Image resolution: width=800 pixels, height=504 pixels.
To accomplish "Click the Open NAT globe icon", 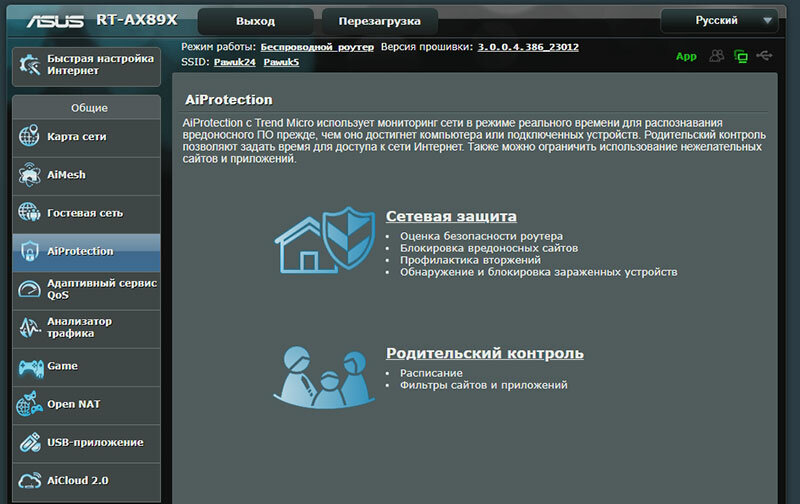I will (29, 404).
